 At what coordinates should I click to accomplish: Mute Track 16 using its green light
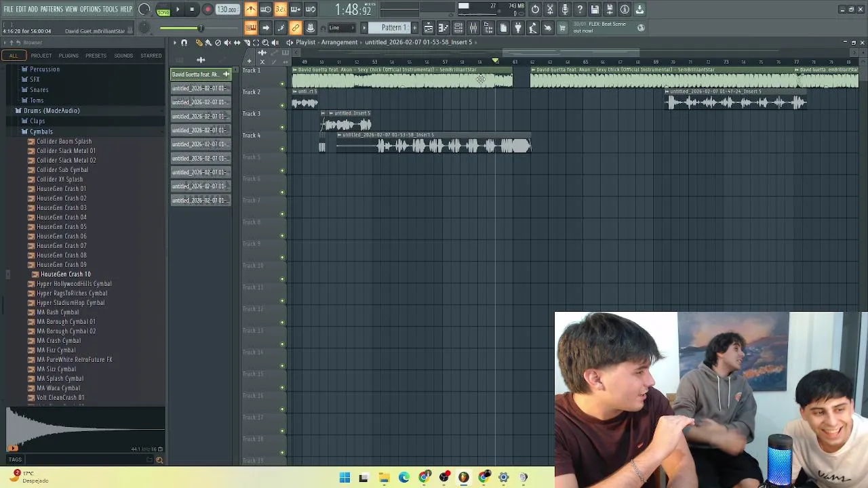click(282, 409)
